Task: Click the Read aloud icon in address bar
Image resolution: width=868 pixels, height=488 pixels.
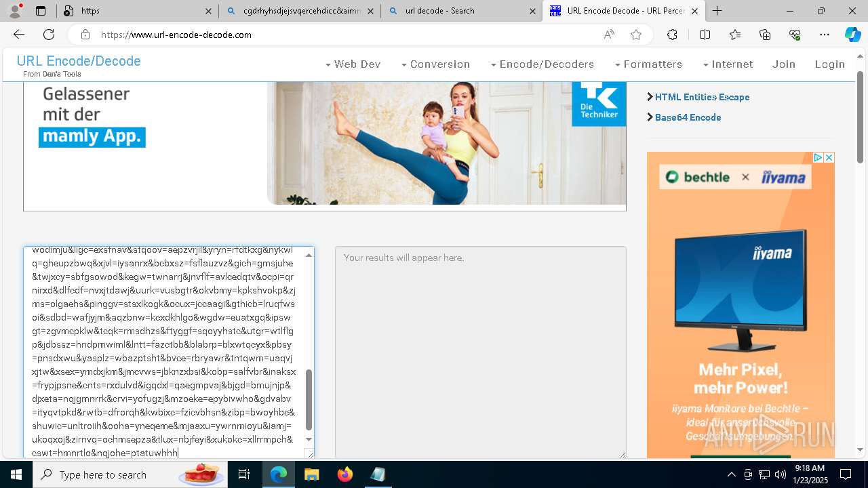Action: point(609,35)
